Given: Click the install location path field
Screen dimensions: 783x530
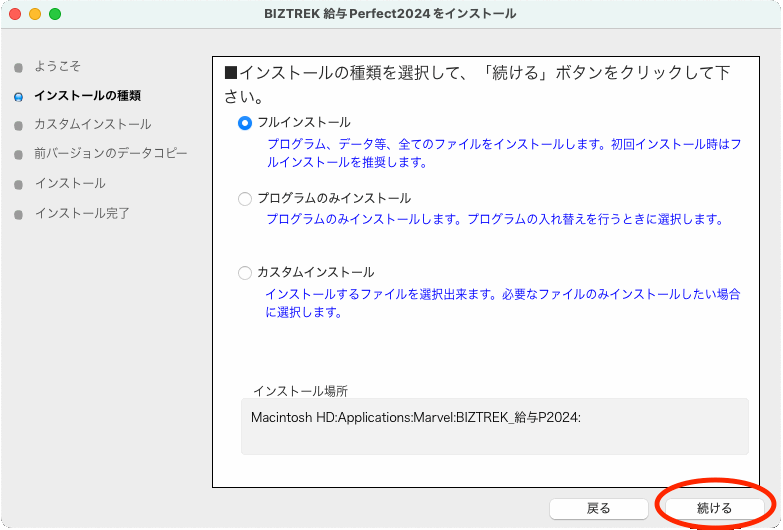Looking at the screenshot, I should (x=494, y=426).
